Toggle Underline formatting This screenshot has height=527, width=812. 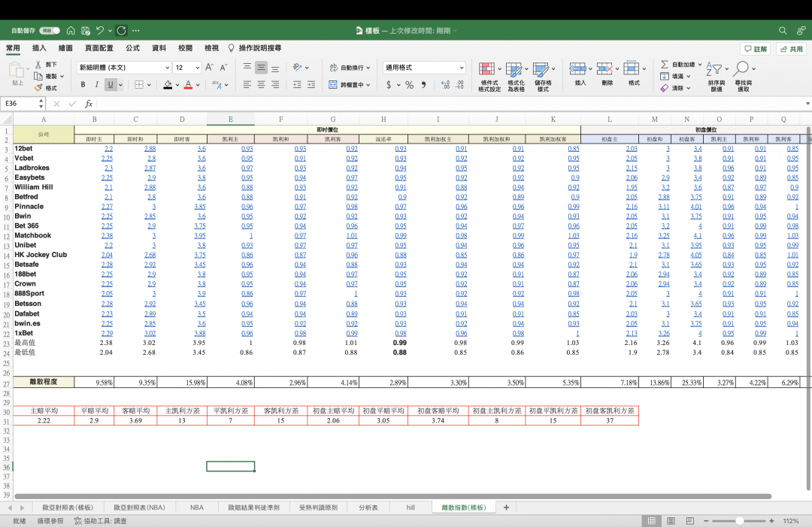click(111, 84)
